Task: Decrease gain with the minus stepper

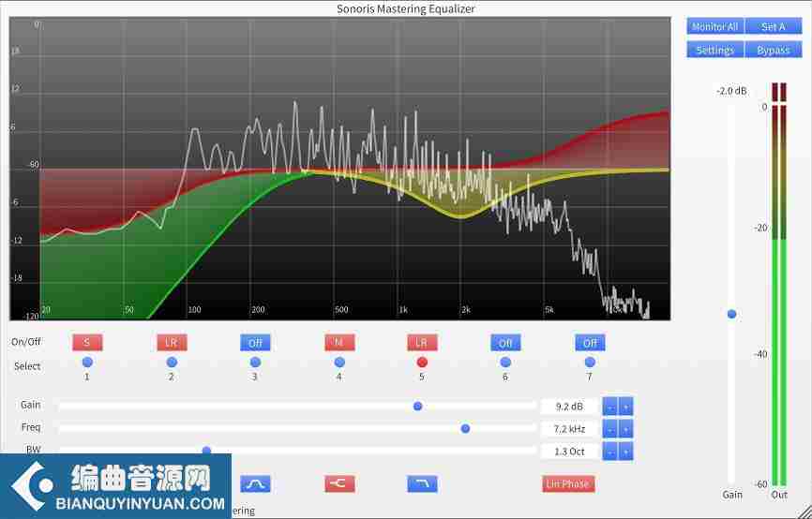Action: 610,407
